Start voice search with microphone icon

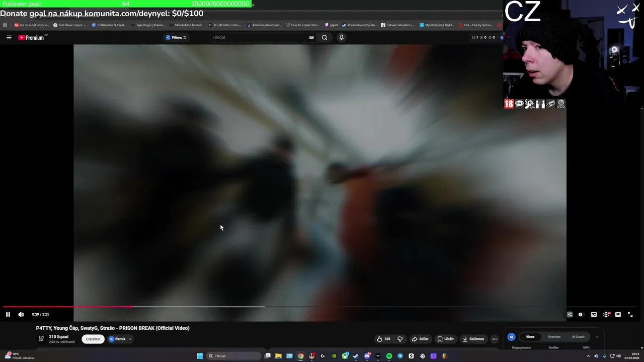point(342,37)
